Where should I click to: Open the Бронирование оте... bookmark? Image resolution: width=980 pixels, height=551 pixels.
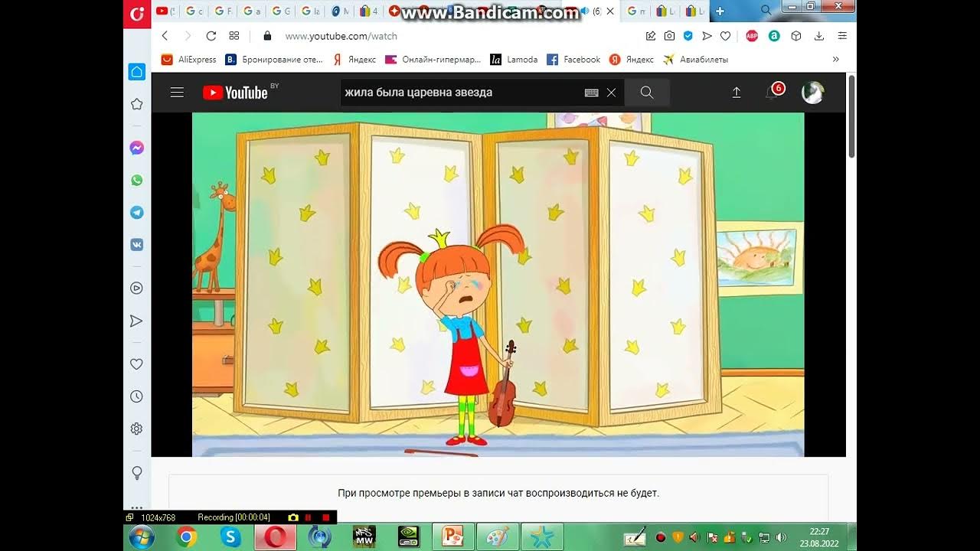click(274, 59)
